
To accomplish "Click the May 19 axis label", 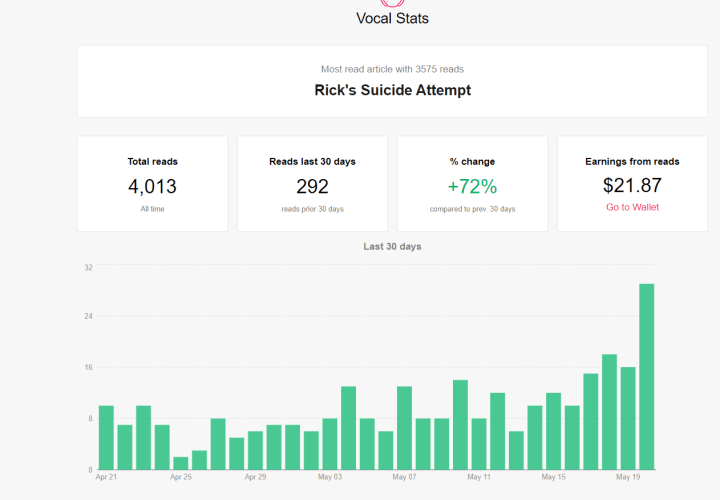I will 628,477.
